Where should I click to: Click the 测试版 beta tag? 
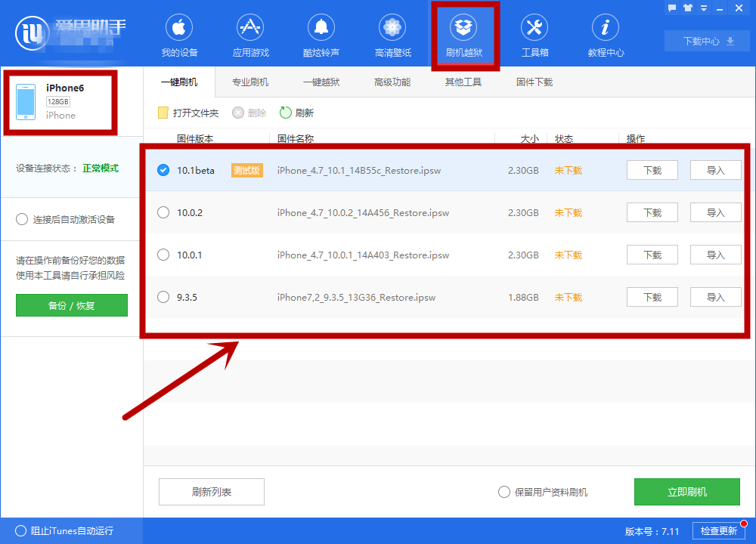click(x=247, y=170)
